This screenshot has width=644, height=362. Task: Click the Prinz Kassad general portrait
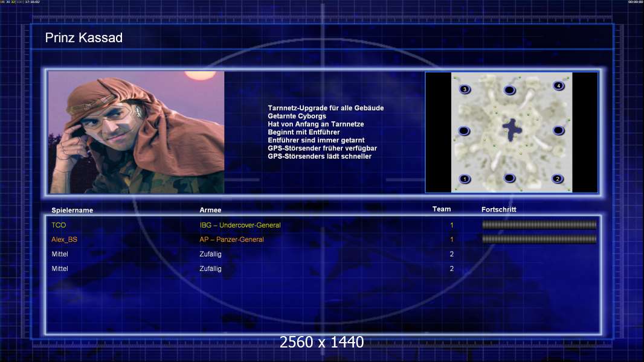[137, 132]
